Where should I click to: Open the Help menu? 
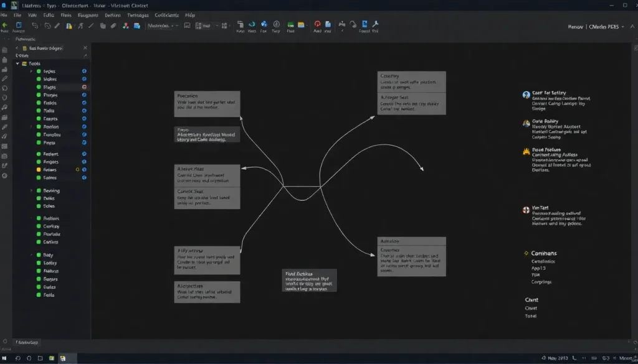[189, 14]
